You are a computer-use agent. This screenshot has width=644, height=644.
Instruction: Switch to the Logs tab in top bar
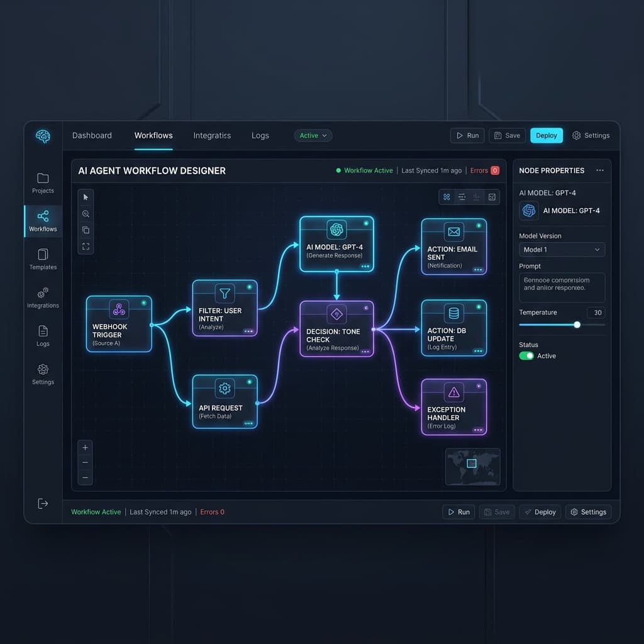[260, 136]
